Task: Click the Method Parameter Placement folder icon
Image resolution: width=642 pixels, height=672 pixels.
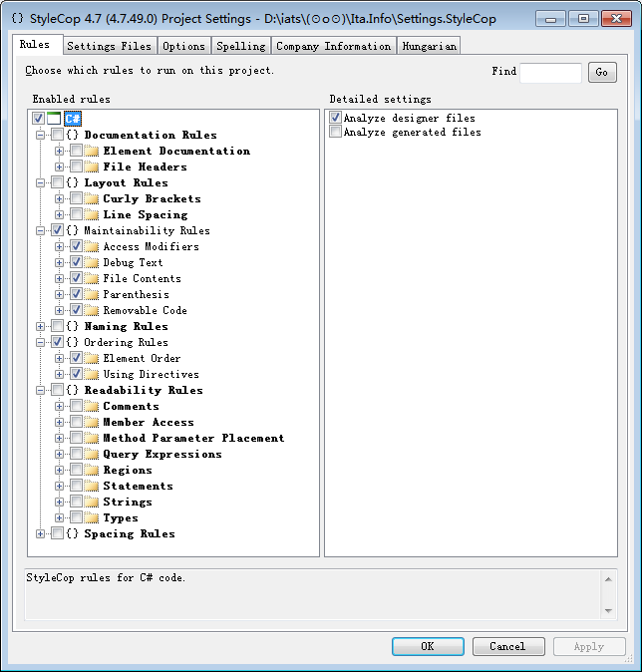Action: (x=92, y=438)
